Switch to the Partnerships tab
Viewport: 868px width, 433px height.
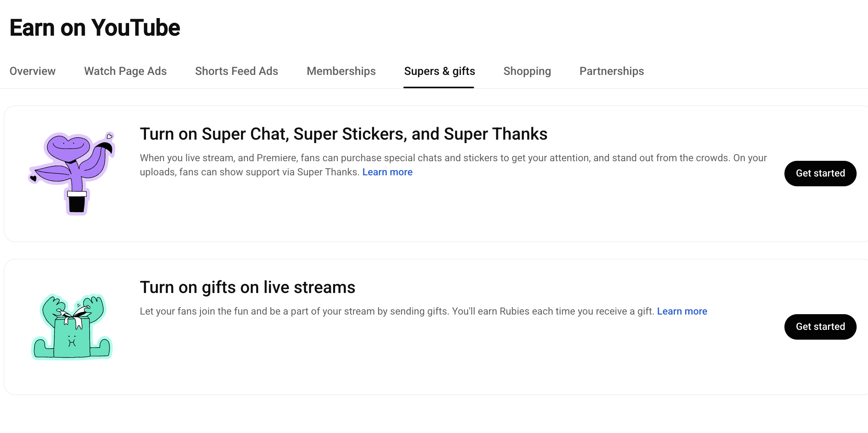[x=611, y=71]
